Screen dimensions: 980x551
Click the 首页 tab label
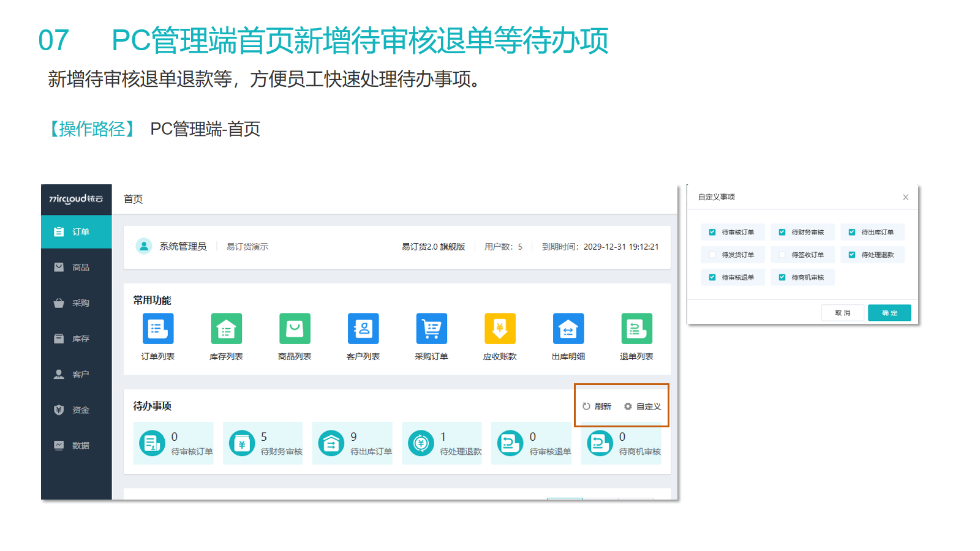[x=133, y=199]
